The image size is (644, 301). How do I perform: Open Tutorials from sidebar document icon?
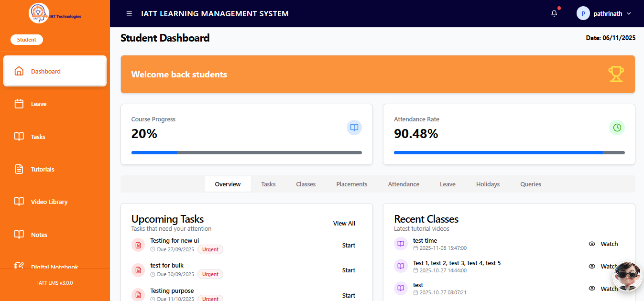[x=19, y=169]
